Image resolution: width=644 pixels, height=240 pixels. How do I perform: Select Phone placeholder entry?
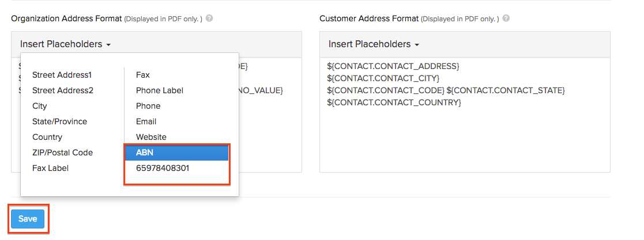(148, 106)
